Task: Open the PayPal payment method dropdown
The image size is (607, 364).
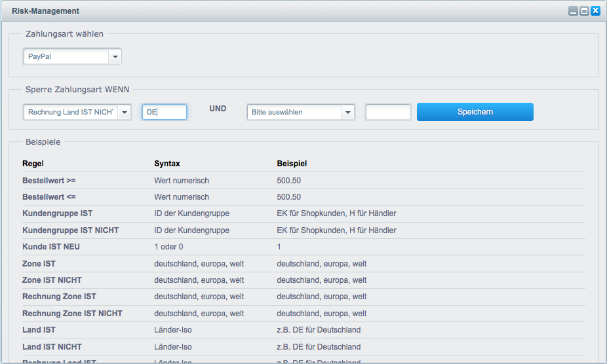Action: (115, 57)
